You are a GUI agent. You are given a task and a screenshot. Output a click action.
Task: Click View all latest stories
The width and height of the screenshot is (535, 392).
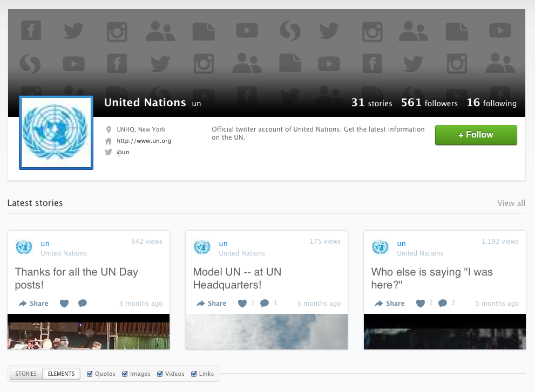[511, 203]
